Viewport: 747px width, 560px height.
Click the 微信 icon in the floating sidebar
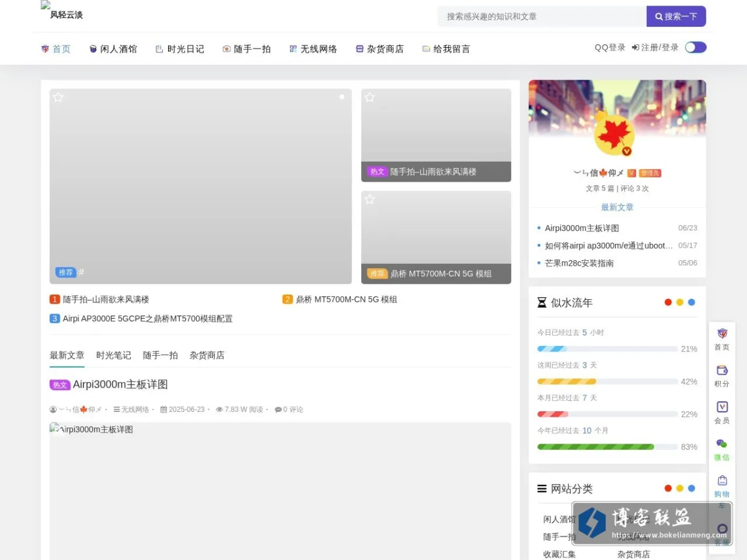click(x=722, y=444)
